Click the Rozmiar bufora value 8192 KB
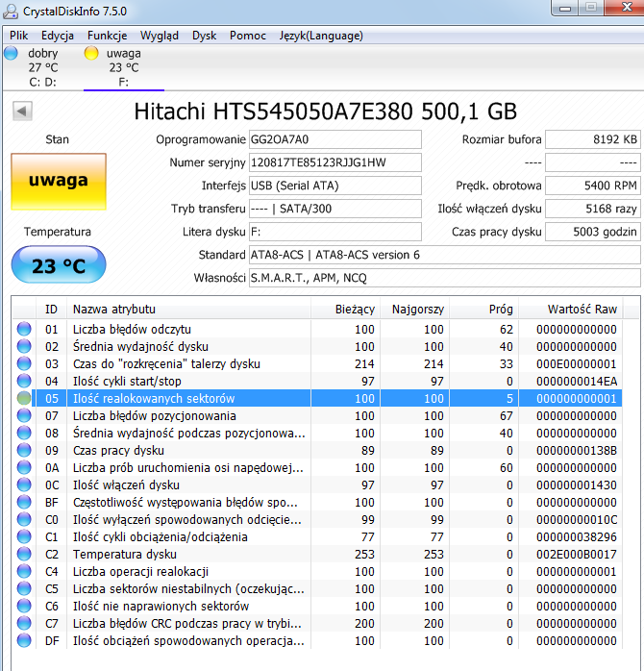The width and height of the screenshot is (644, 671). [x=593, y=139]
